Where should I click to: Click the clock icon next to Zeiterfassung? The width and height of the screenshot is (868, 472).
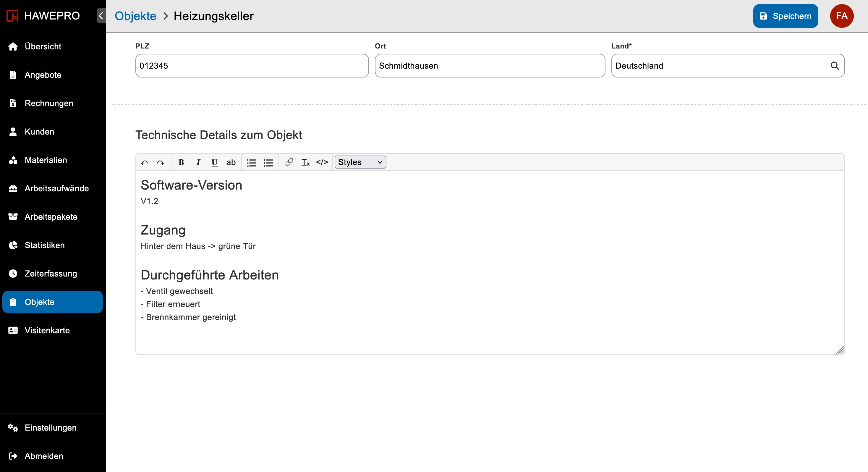pos(13,274)
